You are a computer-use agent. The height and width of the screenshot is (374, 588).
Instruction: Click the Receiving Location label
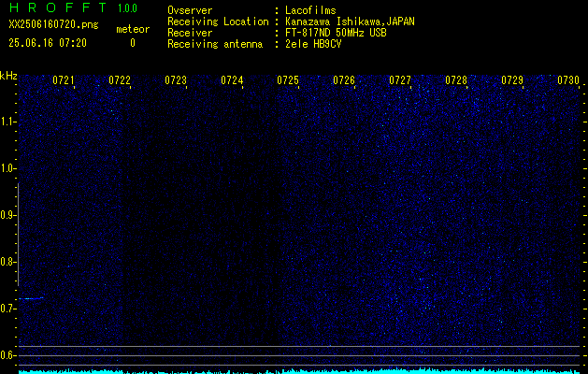218,22
